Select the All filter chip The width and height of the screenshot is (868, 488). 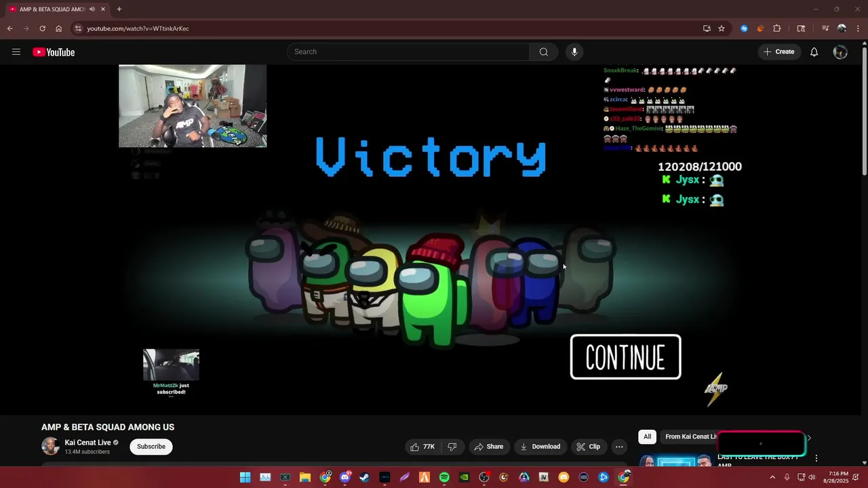click(x=647, y=436)
